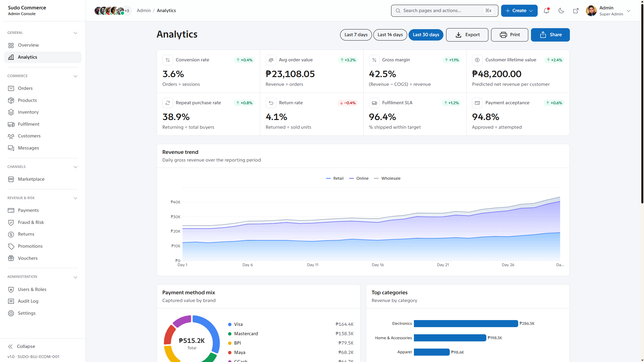This screenshot has width=644, height=362.
Task: Open notifications bell
Action: click(546, 11)
